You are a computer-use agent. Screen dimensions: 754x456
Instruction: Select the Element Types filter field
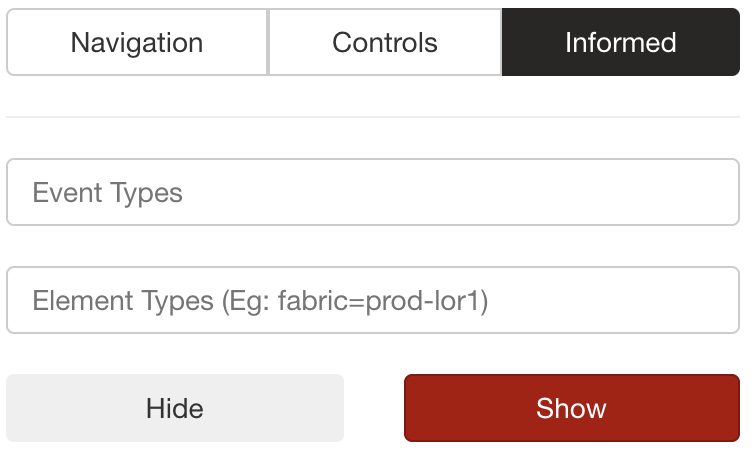(x=373, y=300)
